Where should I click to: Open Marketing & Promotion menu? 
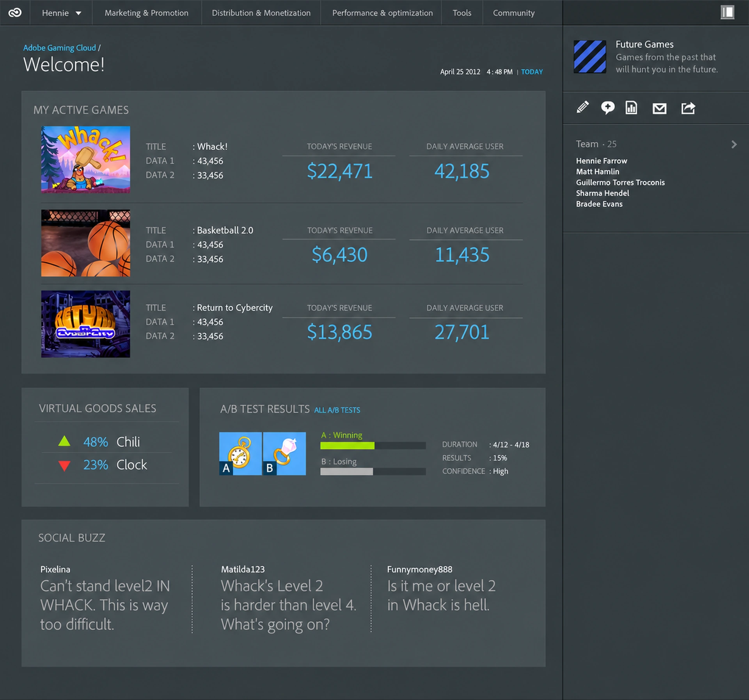point(146,13)
